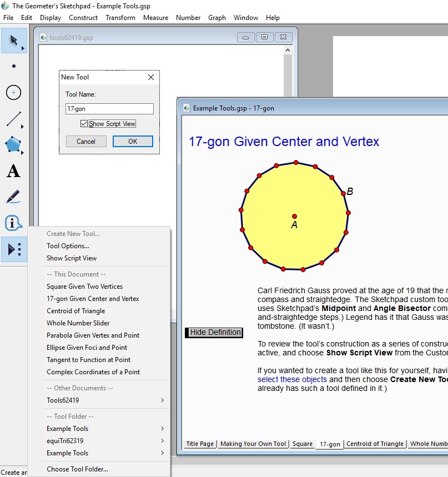Select the Straightedge line tool
This screenshot has width=448, height=477.
(14, 119)
